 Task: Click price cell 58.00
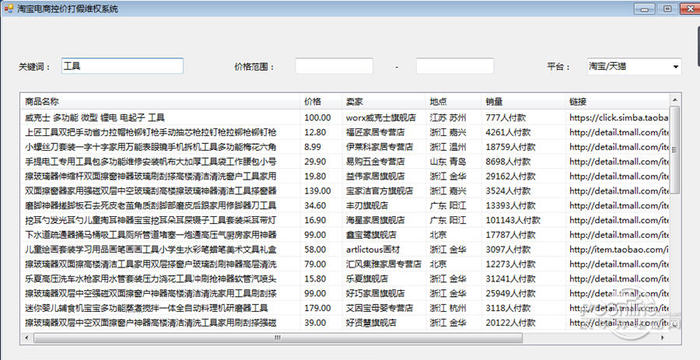click(315, 249)
